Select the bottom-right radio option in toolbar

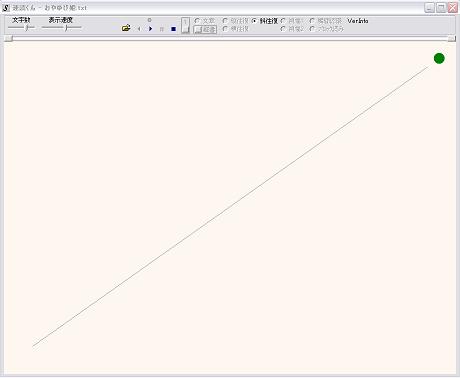tap(327, 29)
